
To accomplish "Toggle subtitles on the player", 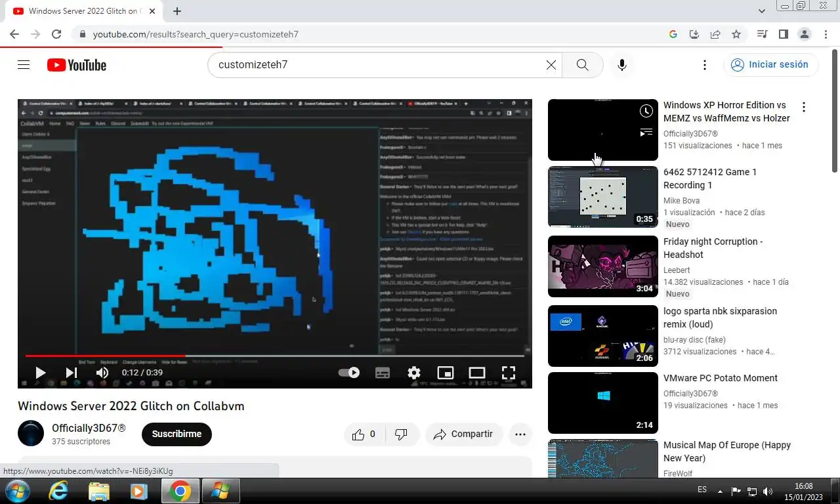I will pos(383,373).
